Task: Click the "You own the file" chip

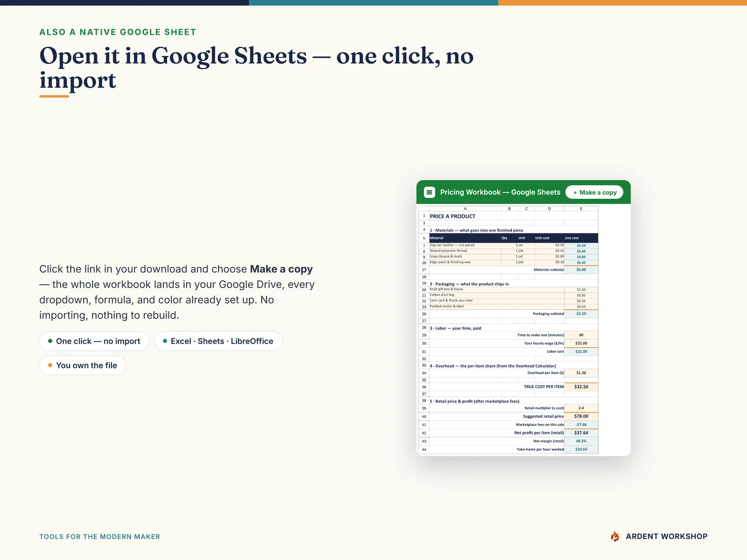Action: click(83, 365)
